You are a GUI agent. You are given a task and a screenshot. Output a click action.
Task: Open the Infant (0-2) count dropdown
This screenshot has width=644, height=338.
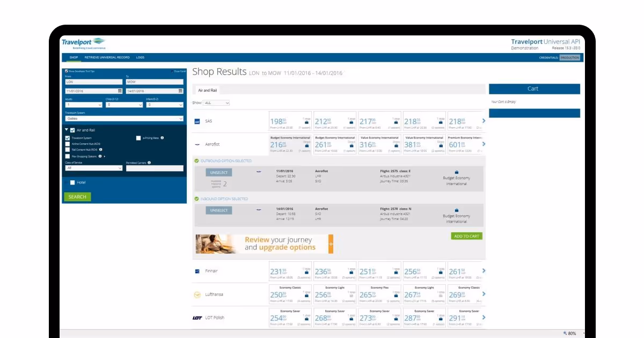click(165, 105)
